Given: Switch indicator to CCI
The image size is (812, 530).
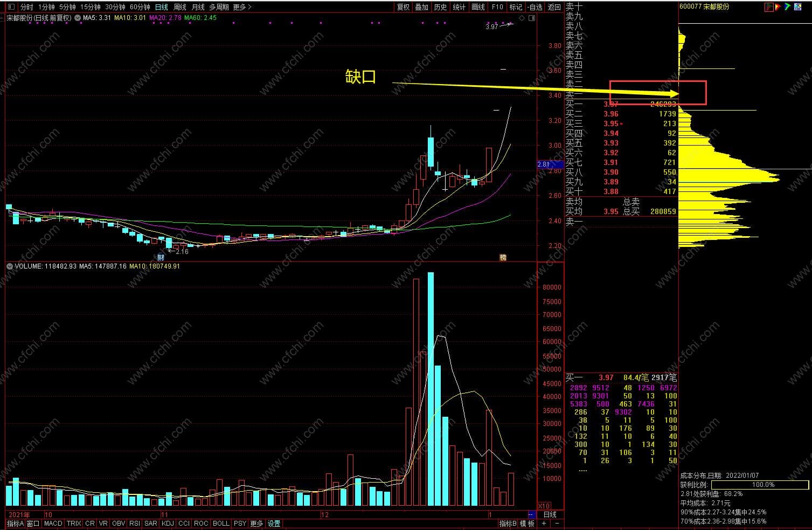Looking at the screenshot, I should pyautogui.click(x=184, y=524).
